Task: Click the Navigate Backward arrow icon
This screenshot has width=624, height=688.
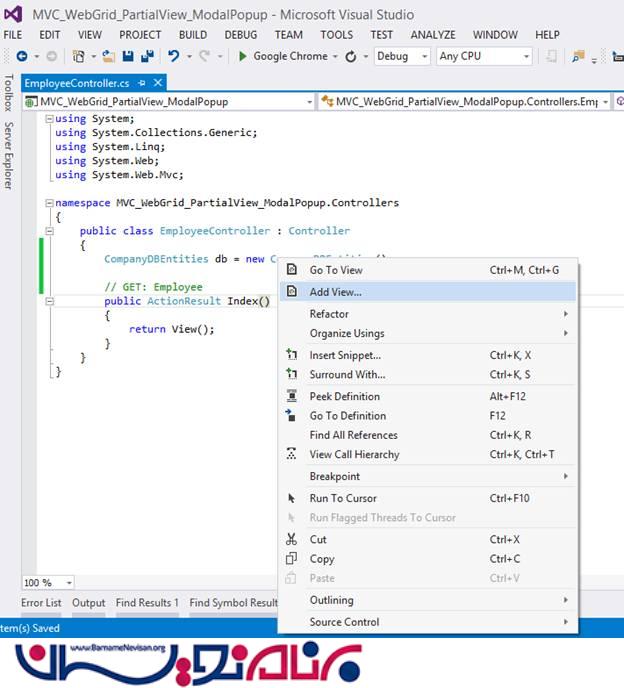Action: coord(22,57)
